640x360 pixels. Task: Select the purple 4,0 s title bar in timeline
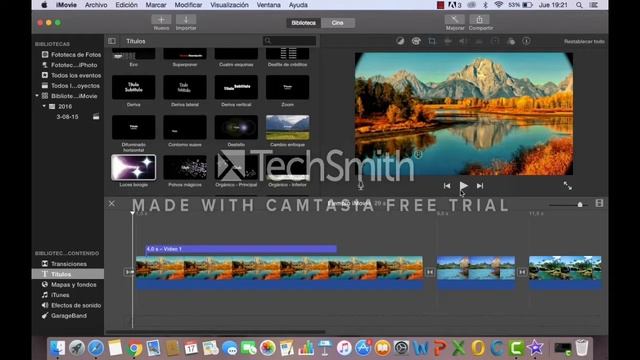pyautogui.click(x=241, y=249)
